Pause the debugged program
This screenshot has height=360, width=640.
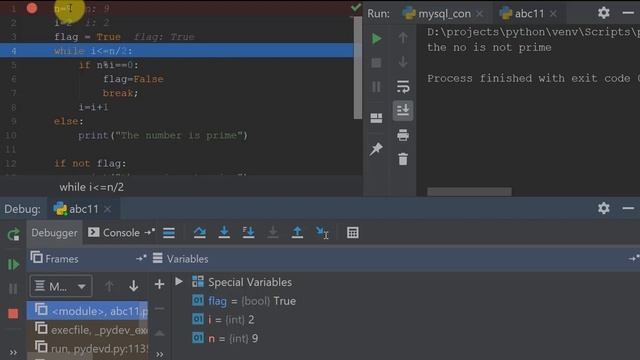click(13, 289)
